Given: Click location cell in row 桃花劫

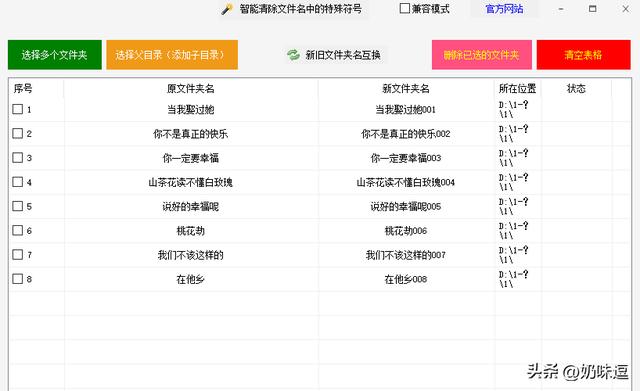Looking at the screenshot, I should (518, 231).
